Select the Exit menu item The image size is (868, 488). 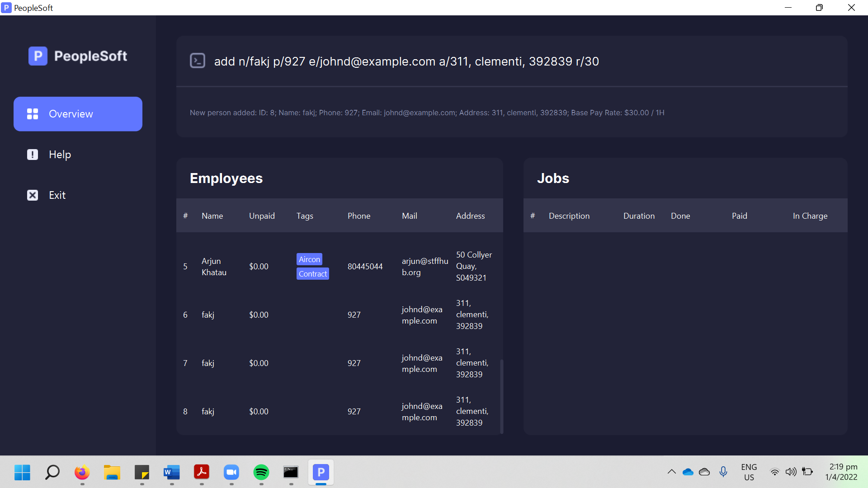[57, 195]
